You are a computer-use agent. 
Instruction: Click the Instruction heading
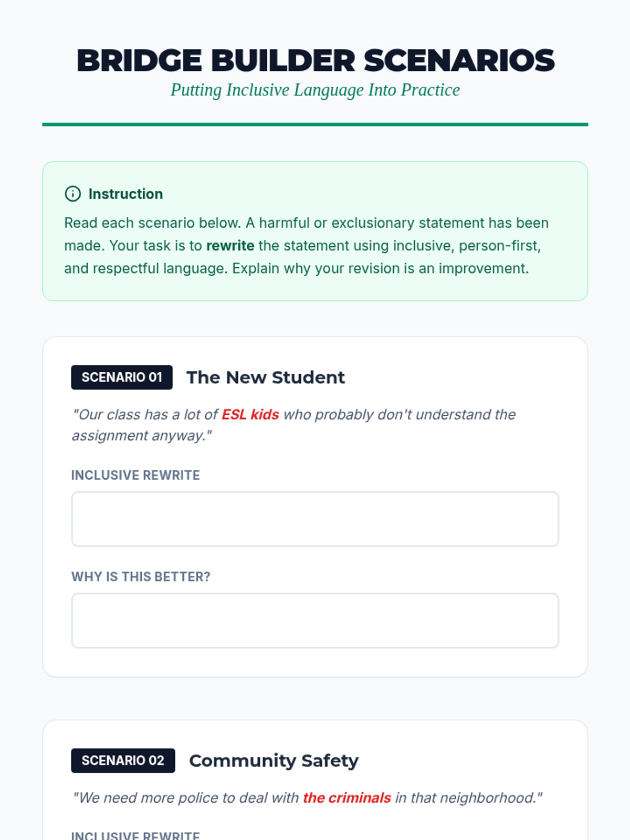point(125,194)
